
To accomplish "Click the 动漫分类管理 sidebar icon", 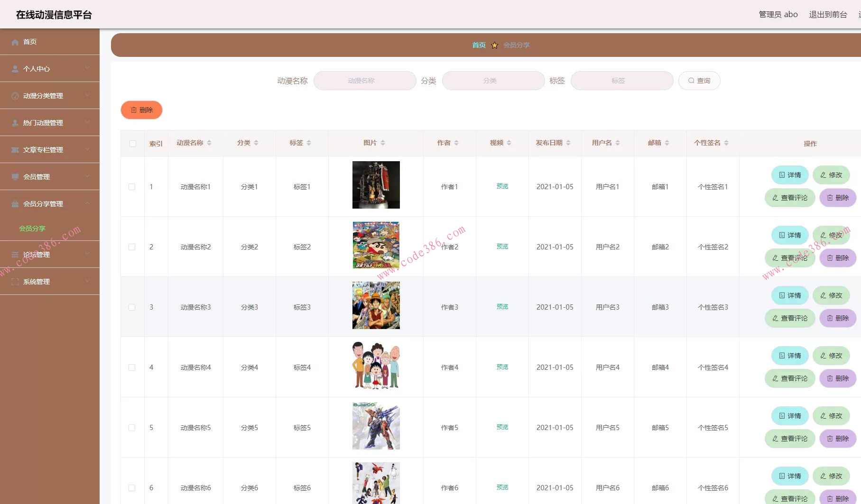I will click(15, 95).
